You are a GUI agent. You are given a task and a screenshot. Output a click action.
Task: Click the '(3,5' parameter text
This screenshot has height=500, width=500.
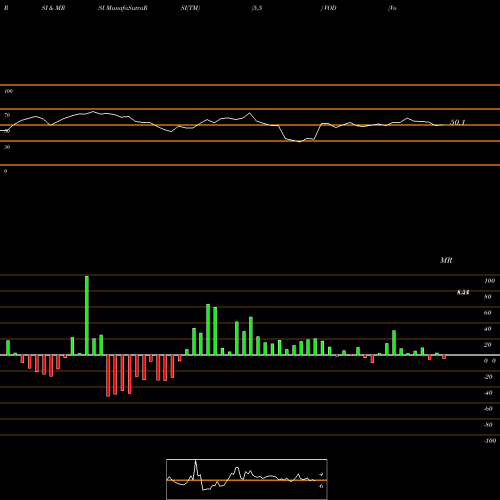(x=257, y=8)
